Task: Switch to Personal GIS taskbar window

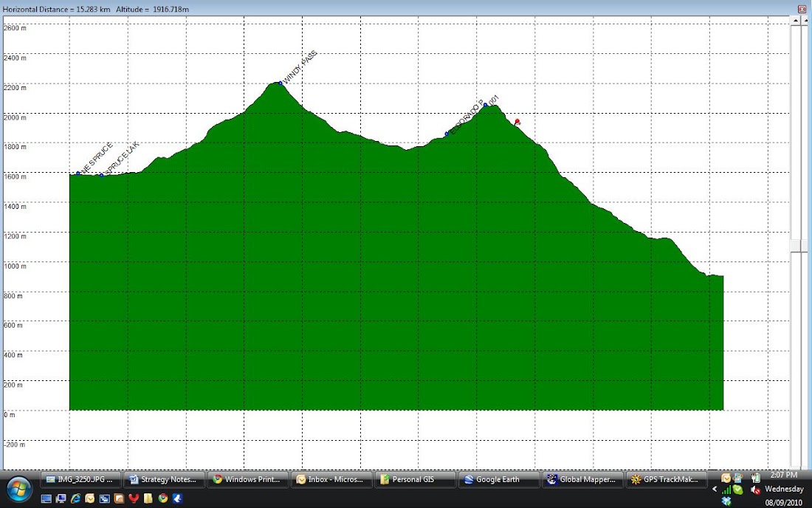Action: [x=416, y=479]
